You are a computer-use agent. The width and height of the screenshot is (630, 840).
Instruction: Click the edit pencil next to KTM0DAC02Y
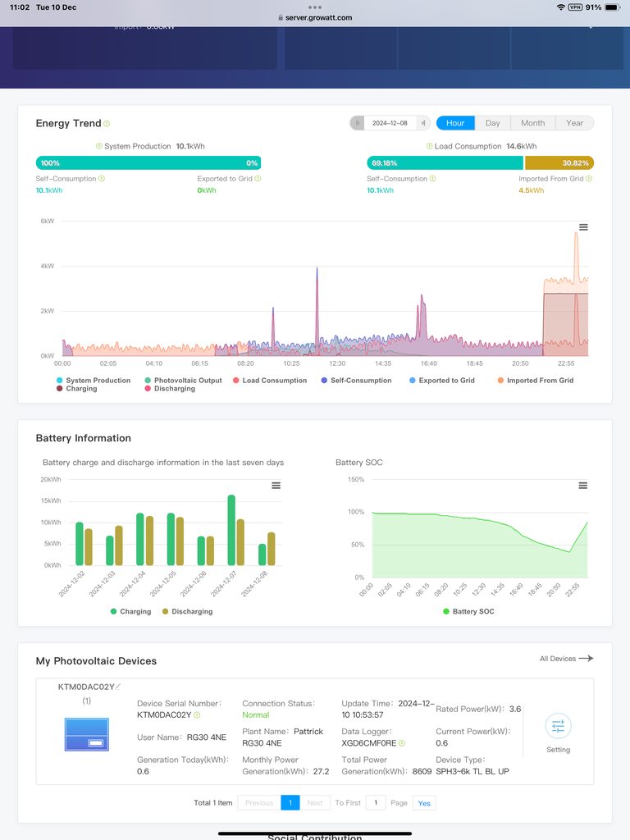[x=118, y=687]
